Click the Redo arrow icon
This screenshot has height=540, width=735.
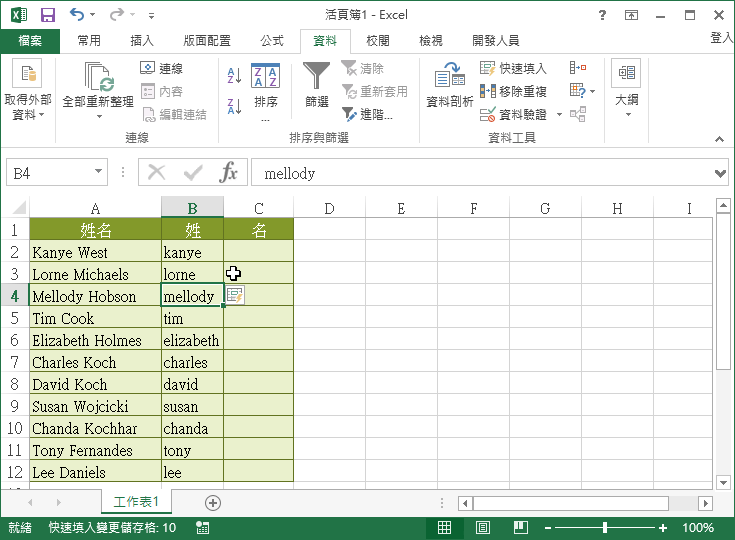point(116,15)
